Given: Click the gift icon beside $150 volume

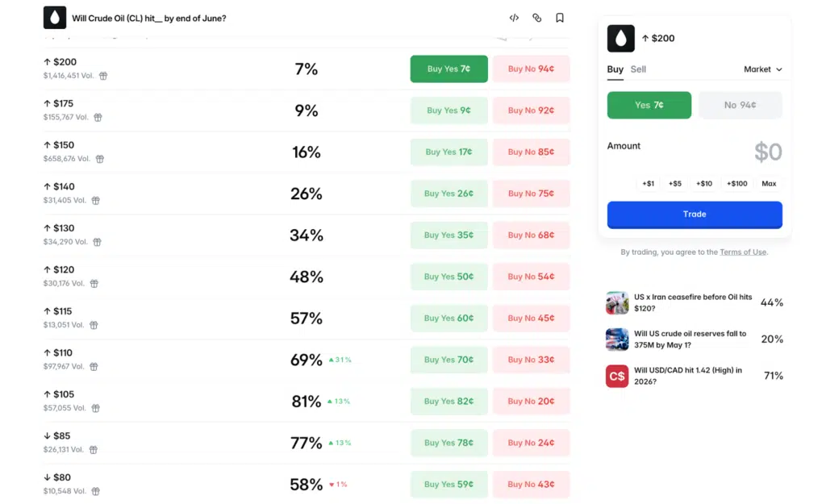Looking at the screenshot, I should [x=100, y=159].
